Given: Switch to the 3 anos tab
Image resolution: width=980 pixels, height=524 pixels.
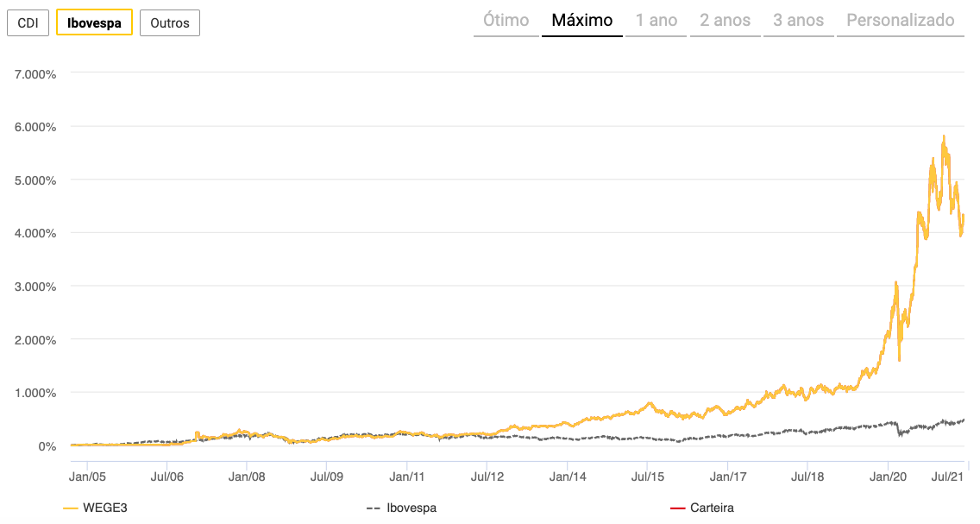Looking at the screenshot, I should coord(798,21).
